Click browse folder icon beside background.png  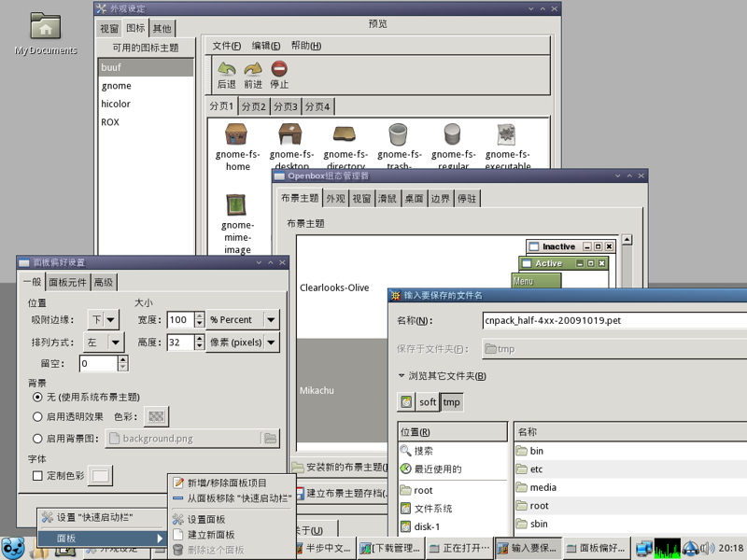[270, 439]
